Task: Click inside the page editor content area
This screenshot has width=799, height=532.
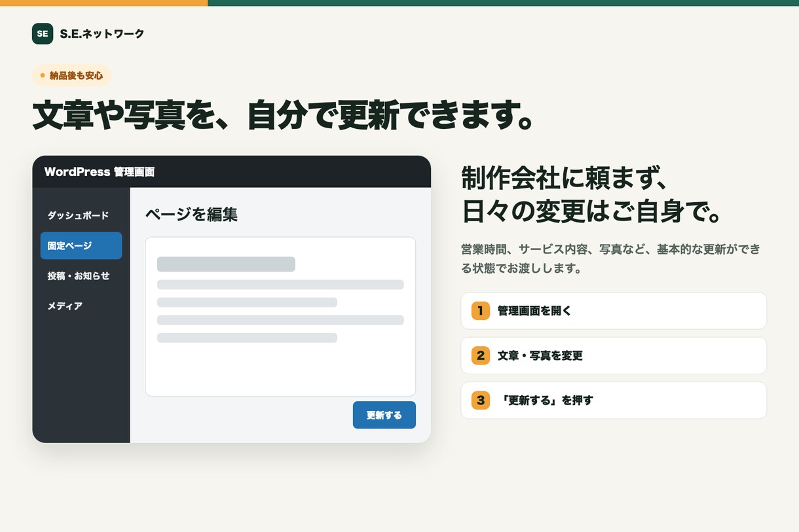Action: point(280,317)
